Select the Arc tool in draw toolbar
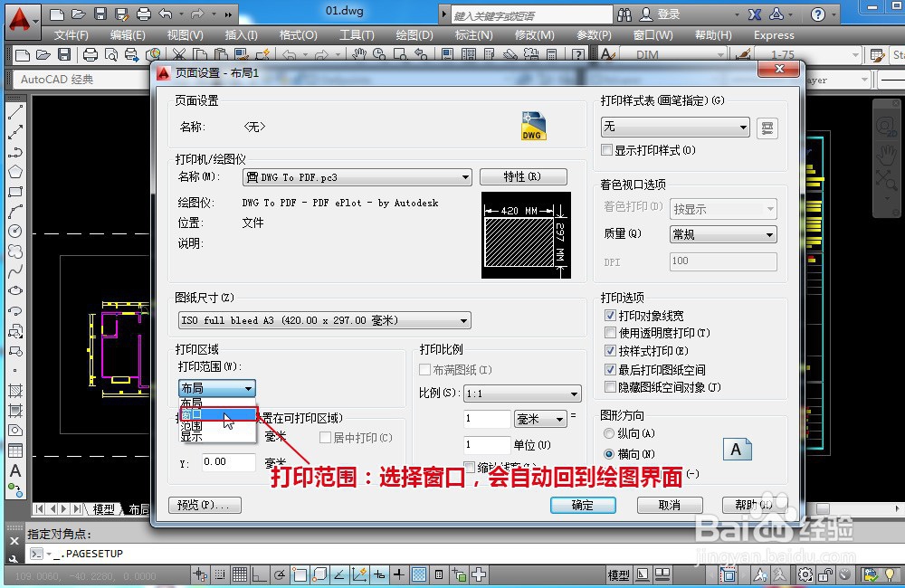Image resolution: width=905 pixels, height=588 pixels. tap(15, 212)
